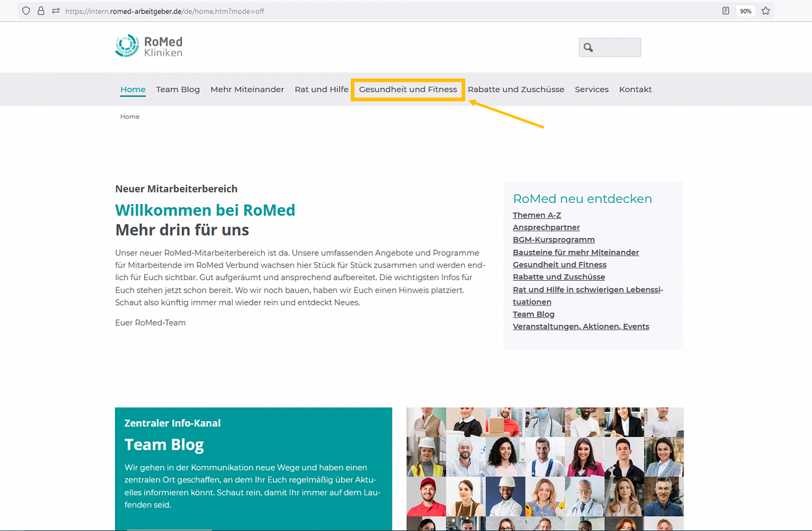Click the Team Blog heading in teal box
812x531 pixels.
click(164, 445)
